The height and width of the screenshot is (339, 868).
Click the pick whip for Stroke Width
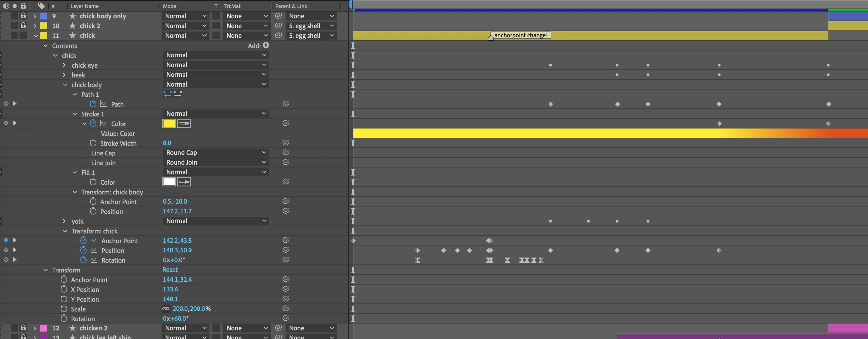(286, 143)
